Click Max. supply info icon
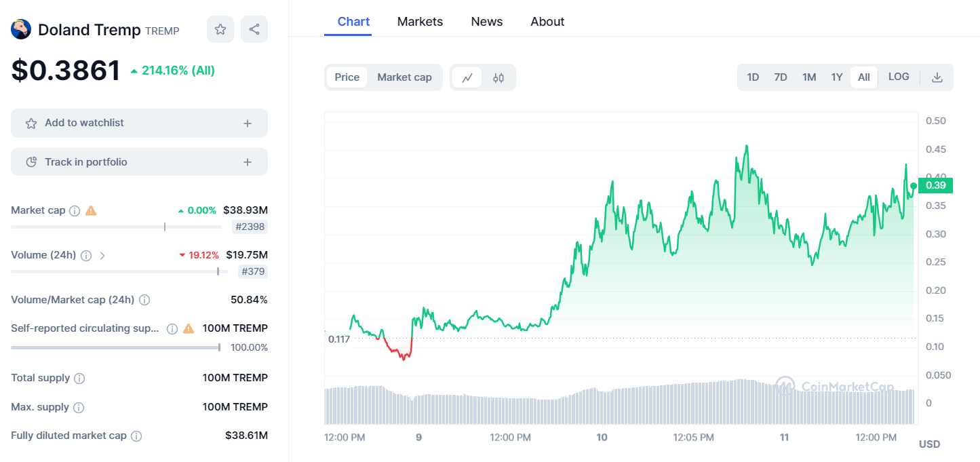Image resolution: width=980 pixels, height=462 pixels. (79, 408)
